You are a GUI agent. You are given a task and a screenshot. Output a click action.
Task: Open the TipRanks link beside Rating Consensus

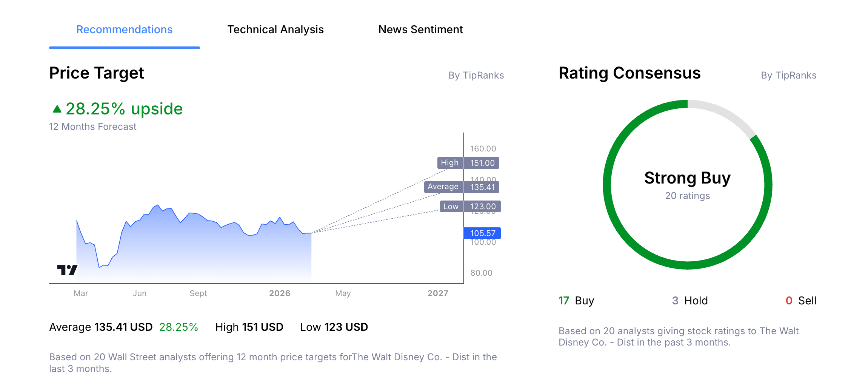[788, 75]
